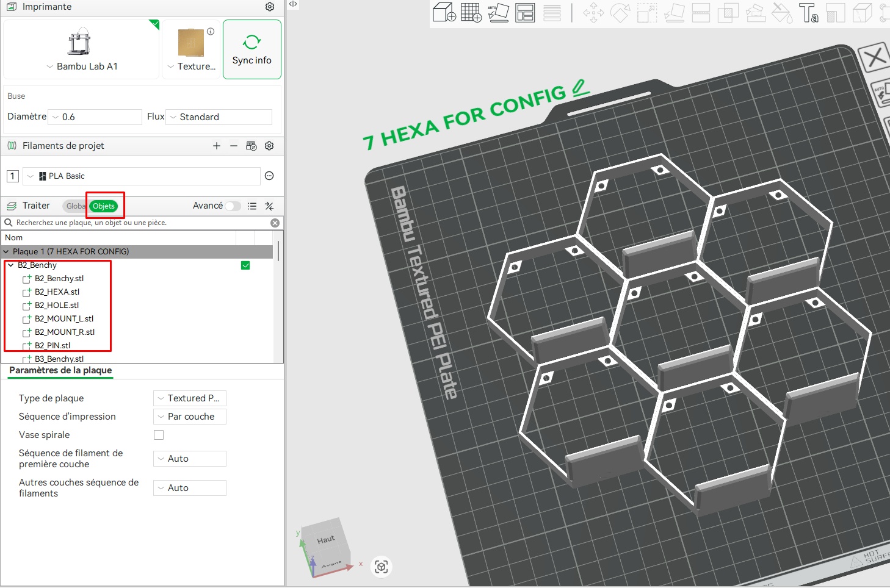This screenshot has width=890, height=588.
Task: Add a filament with the plus icon
Action: [217, 146]
